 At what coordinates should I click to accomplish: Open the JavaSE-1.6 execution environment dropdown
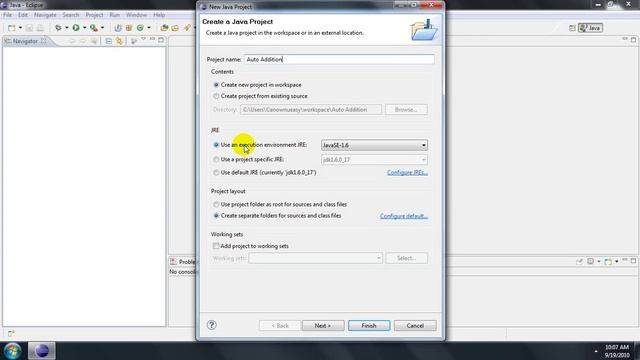374,145
